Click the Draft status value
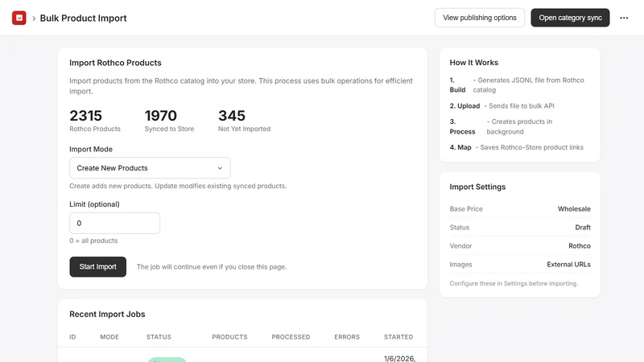The height and width of the screenshot is (362, 644). (582, 228)
